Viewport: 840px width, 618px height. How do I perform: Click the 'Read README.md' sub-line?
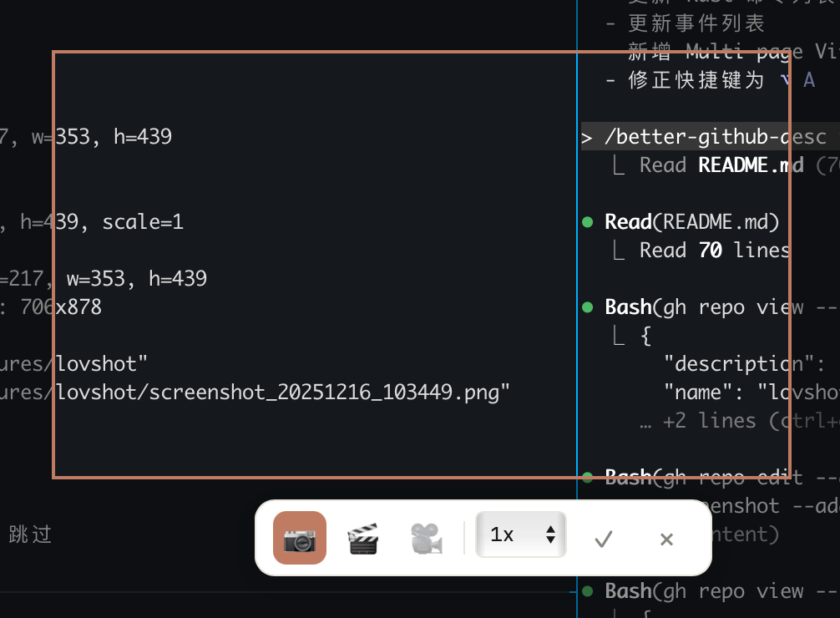coord(721,165)
